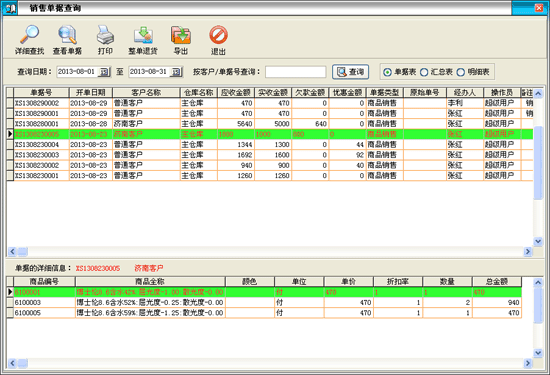Click the 优惠金额 column header
The width and height of the screenshot is (550, 375).
click(347, 93)
